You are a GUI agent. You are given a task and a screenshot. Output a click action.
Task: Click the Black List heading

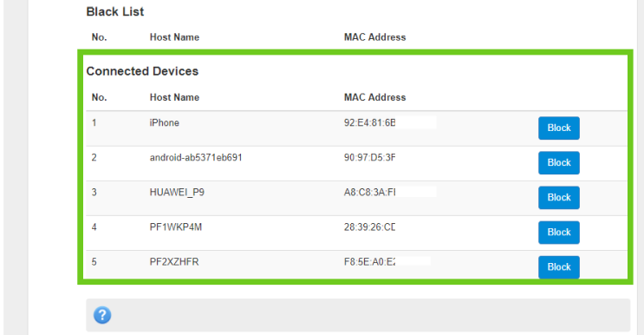coord(115,11)
